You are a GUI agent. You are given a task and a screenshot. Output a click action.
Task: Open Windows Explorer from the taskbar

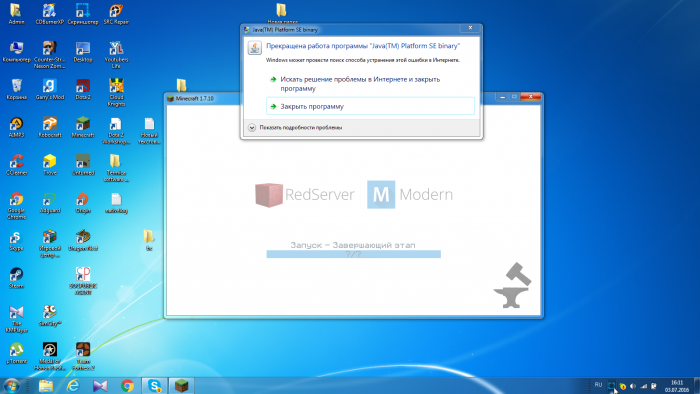tap(46, 386)
